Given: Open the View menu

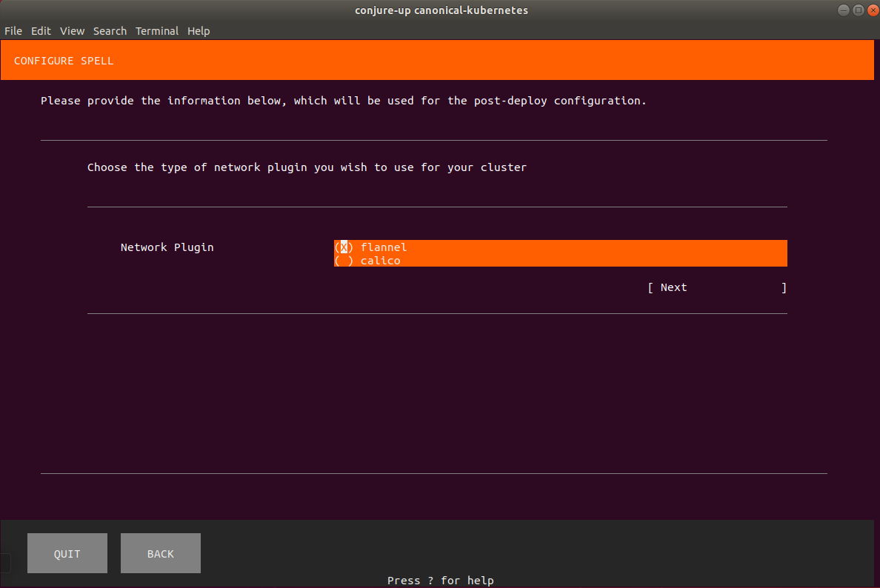Looking at the screenshot, I should (x=73, y=31).
